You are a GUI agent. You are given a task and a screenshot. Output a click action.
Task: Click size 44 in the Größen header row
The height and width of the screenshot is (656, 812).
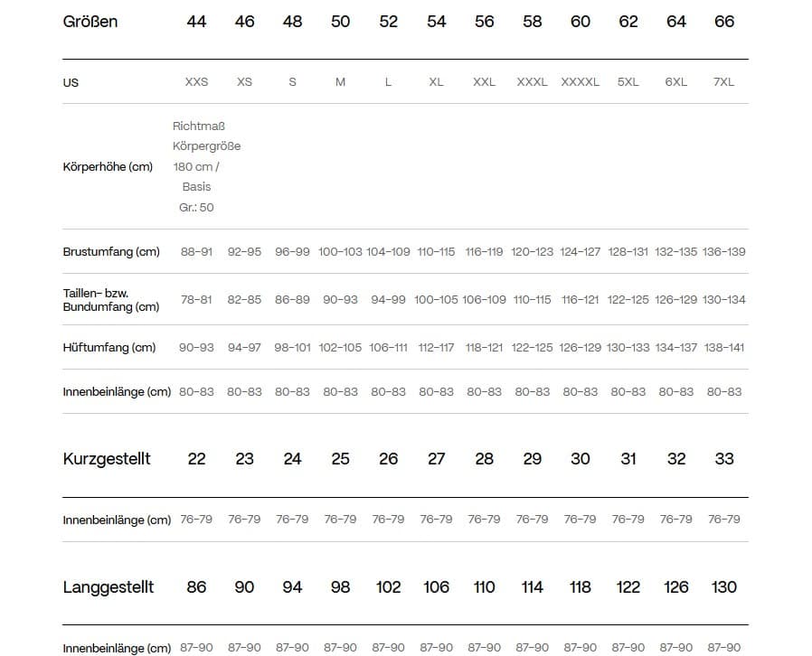[x=196, y=22]
